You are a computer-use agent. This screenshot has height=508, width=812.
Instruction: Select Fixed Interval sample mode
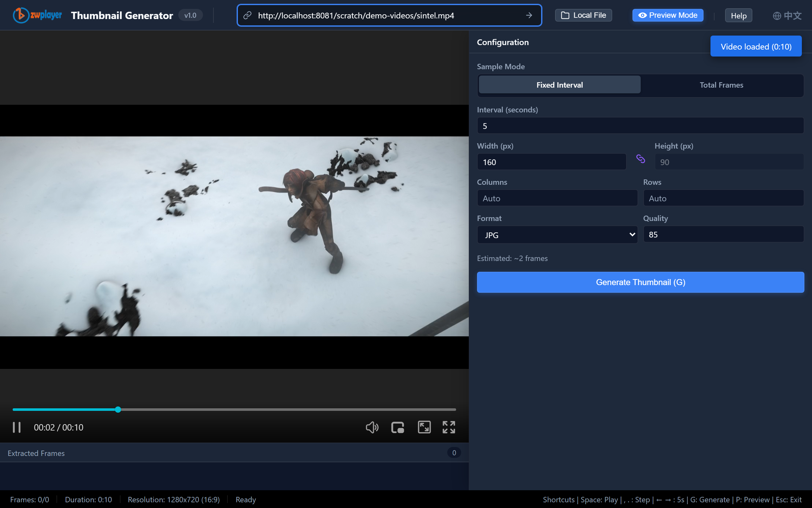[x=559, y=85]
